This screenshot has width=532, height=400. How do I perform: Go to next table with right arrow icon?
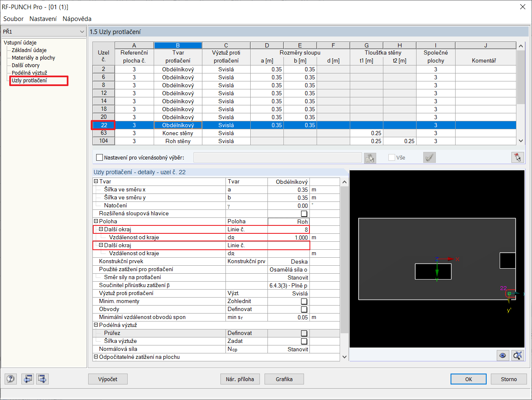(42, 379)
